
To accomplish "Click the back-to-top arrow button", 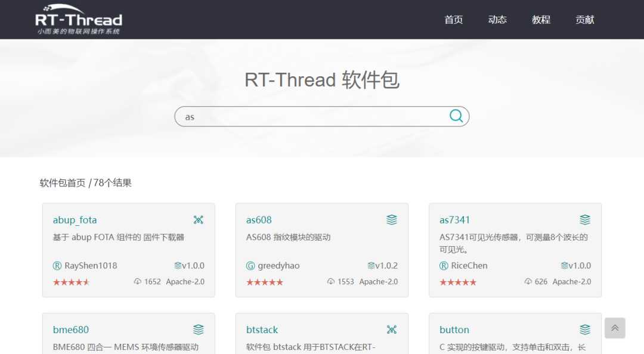I will point(615,328).
